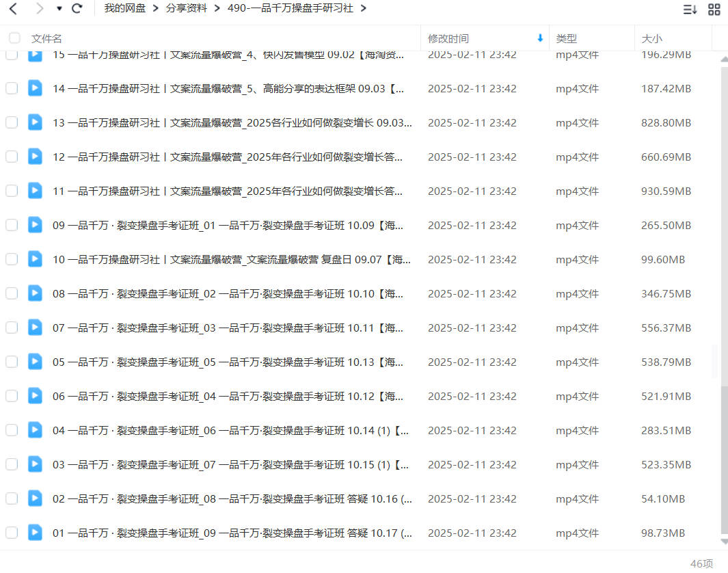Check the box for file 14
The width and height of the screenshot is (728, 573).
click(x=12, y=88)
